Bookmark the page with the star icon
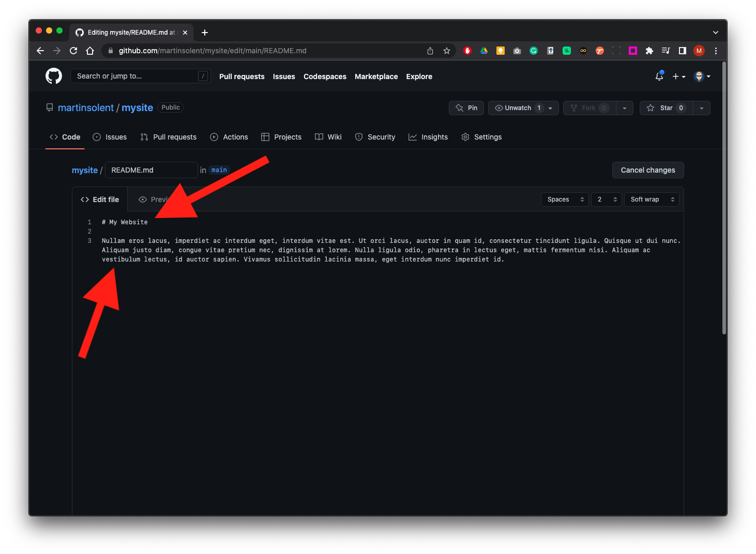The width and height of the screenshot is (756, 554). click(x=447, y=51)
